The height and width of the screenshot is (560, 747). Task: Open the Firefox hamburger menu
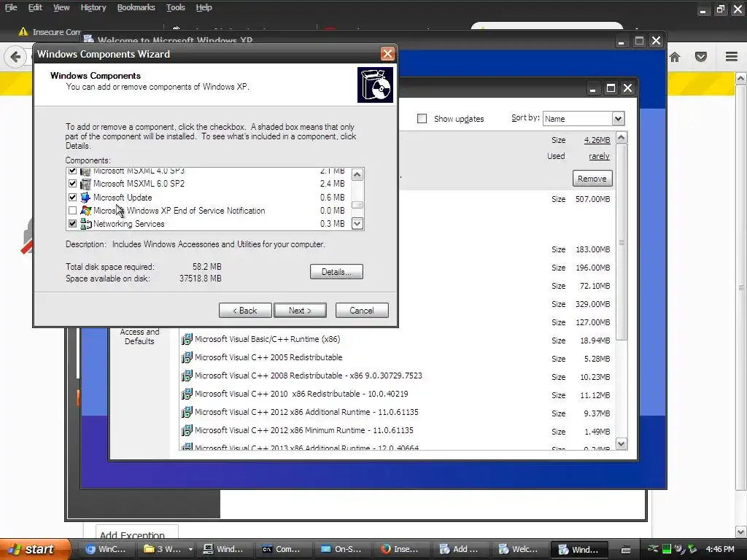[x=732, y=57]
